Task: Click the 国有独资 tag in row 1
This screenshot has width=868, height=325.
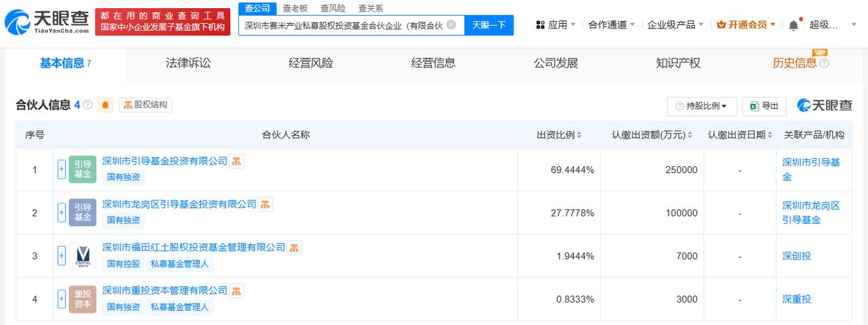Action: pos(124,178)
